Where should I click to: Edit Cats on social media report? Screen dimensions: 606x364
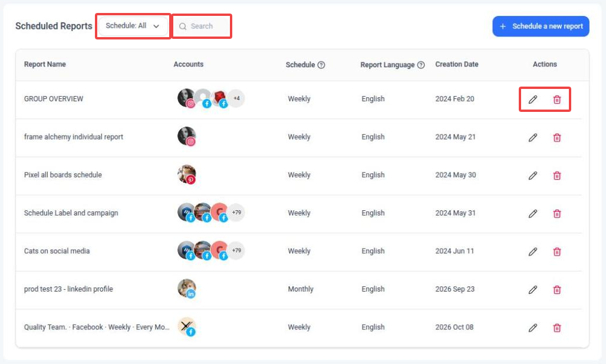pos(533,252)
